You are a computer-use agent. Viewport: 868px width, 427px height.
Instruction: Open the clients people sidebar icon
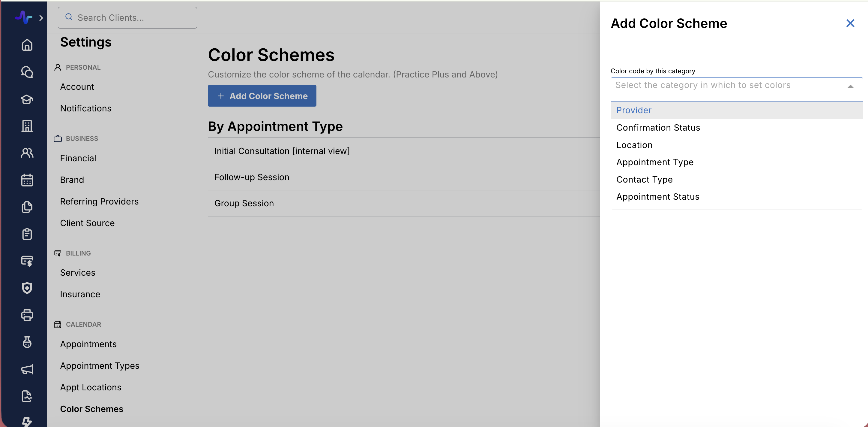click(x=27, y=153)
